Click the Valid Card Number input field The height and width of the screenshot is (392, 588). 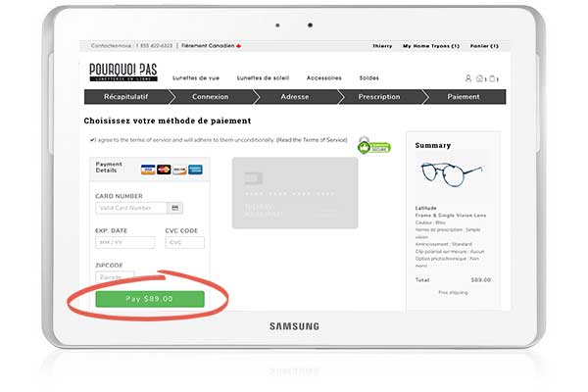click(x=131, y=208)
